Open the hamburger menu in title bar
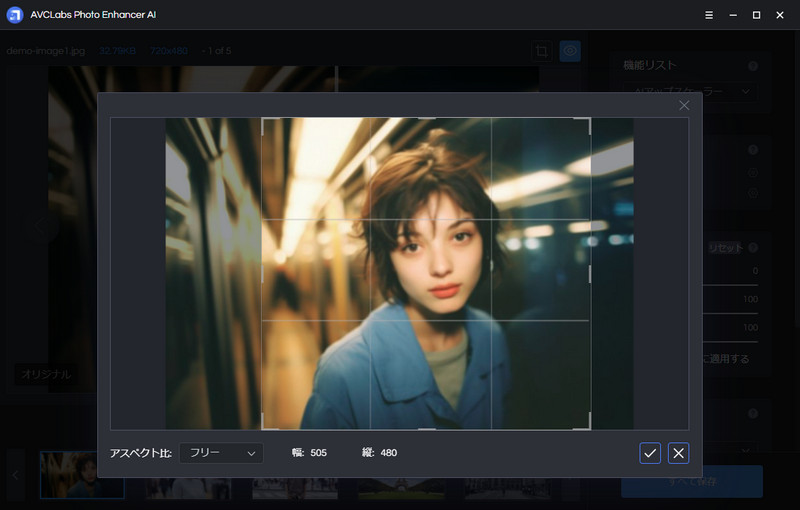The image size is (800, 510). point(709,15)
